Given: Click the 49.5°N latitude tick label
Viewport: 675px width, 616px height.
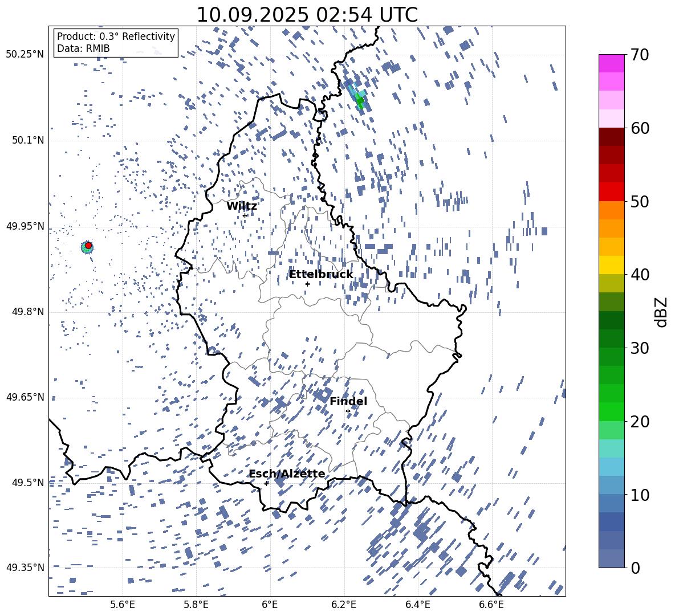Looking at the screenshot, I should [28, 483].
